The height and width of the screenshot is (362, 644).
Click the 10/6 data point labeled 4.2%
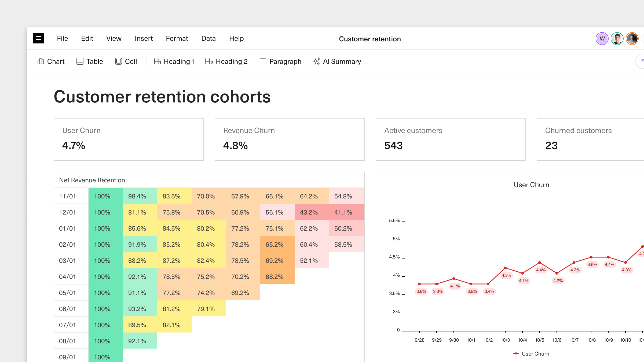[557, 273]
